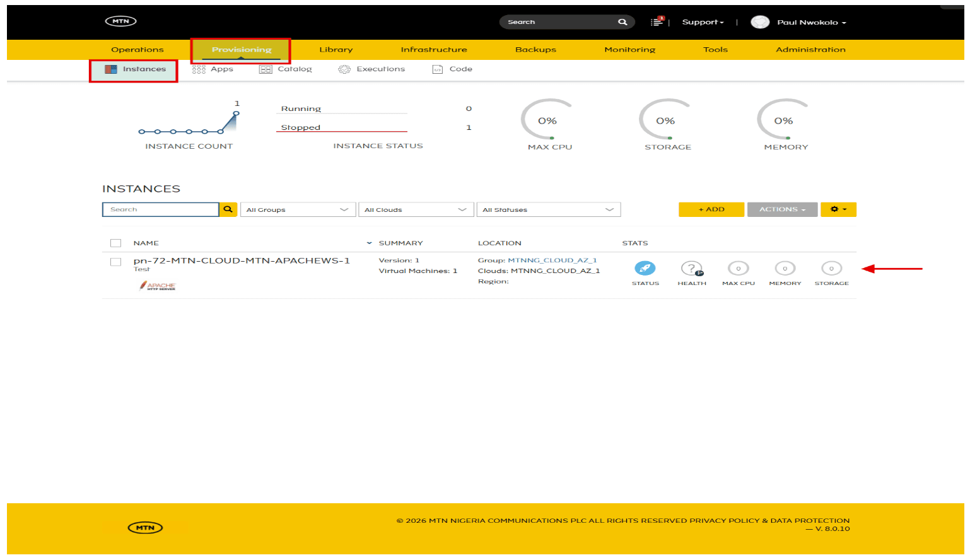Open the All Statuses dropdown
The width and height of the screenshot is (970, 560).
pyautogui.click(x=548, y=209)
